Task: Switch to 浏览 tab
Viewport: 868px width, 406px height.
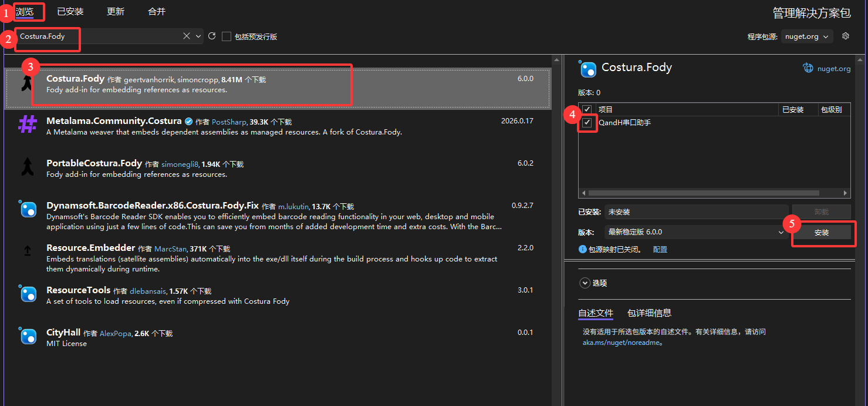Action: pos(24,11)
